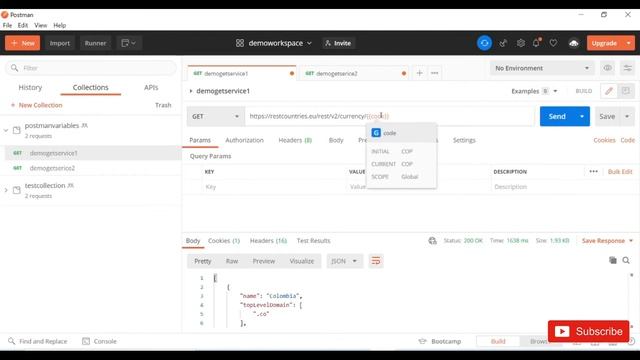Click the request URL input field
Viewport: 640px width, 360px height.
pyautogui.click(x=390, y=116)
